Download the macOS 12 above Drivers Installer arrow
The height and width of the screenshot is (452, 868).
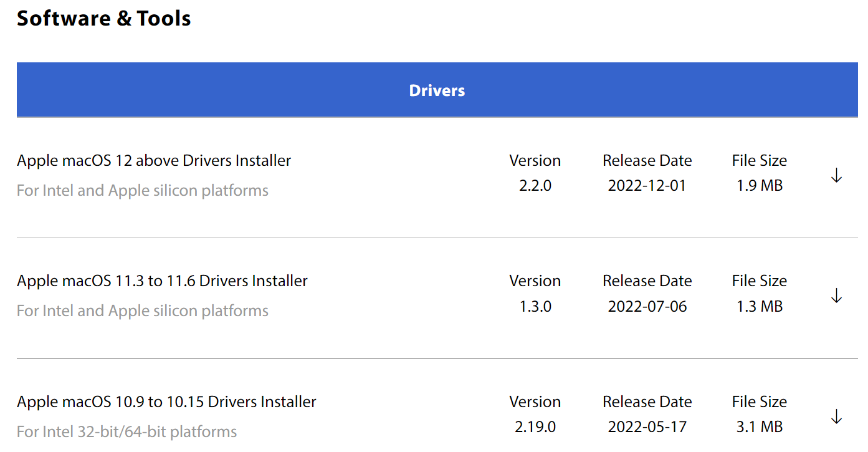click(x=836, y=176)
